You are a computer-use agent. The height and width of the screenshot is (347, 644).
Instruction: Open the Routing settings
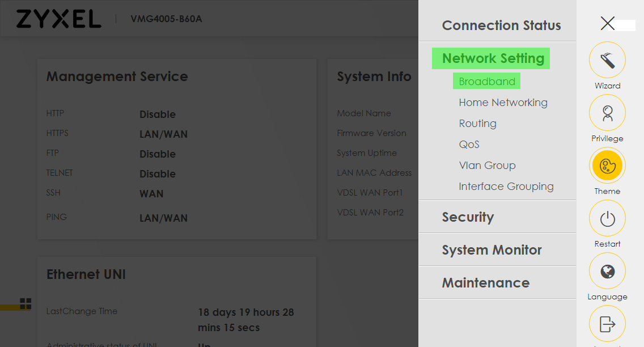[x=478, y=124]
